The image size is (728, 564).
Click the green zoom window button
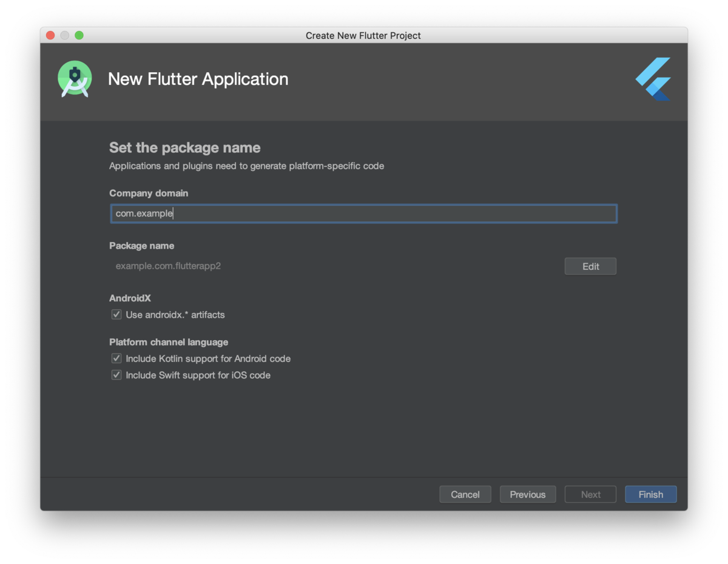(x=79, y=35)
